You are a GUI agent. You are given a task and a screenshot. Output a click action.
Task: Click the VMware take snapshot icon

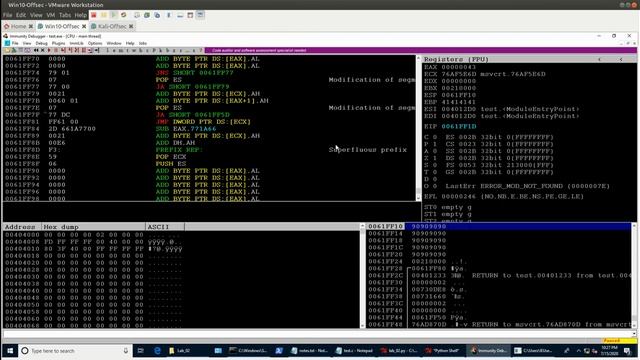click(137, 15)
